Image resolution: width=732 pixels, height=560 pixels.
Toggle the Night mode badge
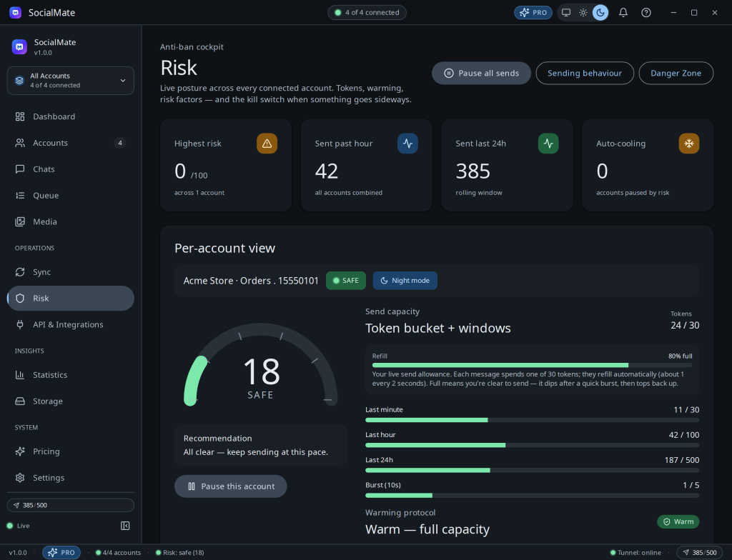point(405,281)
